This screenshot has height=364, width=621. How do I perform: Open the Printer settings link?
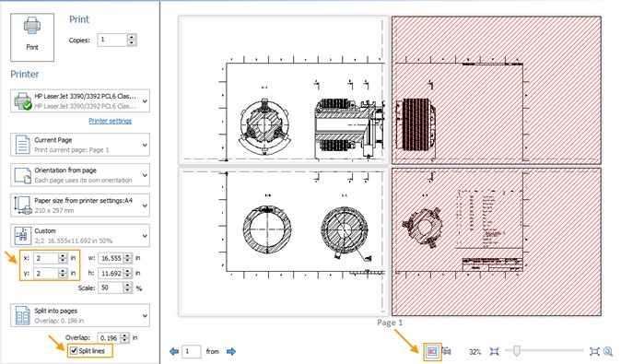(x=110, y=121)
